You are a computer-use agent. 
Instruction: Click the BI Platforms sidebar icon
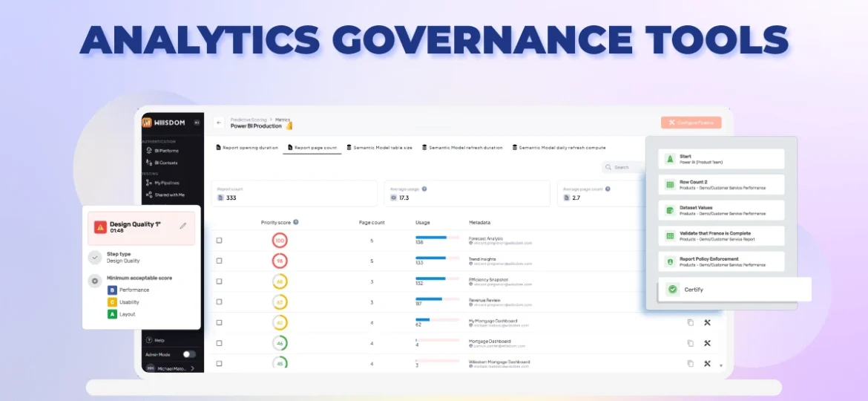point(149,151)
